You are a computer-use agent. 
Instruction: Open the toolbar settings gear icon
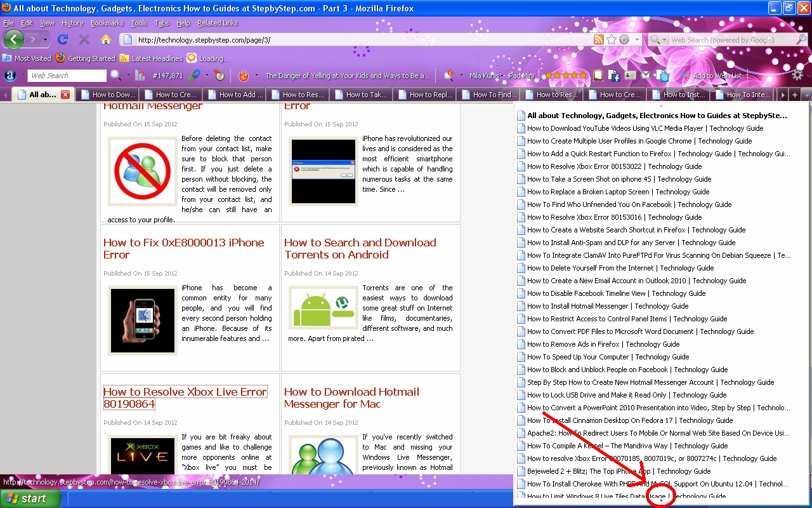(x=797, y=75)
